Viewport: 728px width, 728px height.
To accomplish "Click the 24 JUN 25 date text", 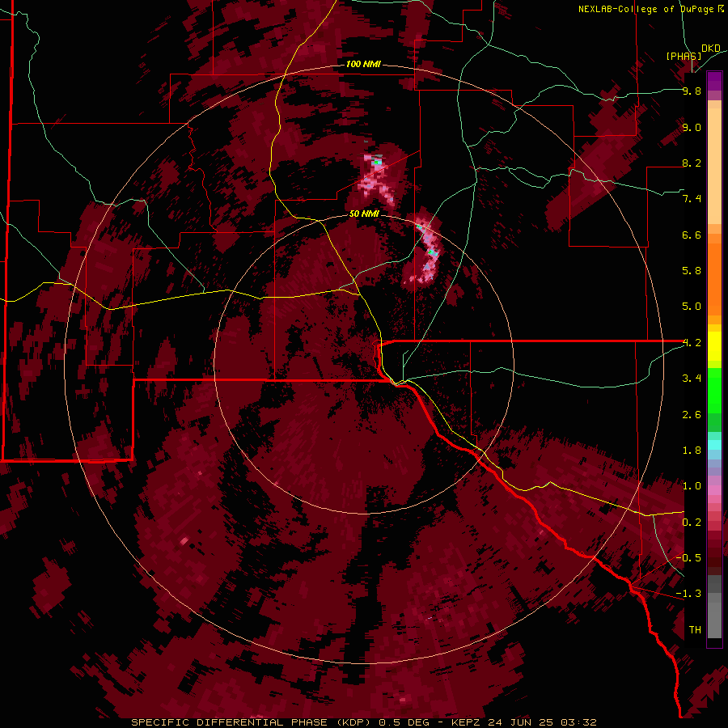I will pyautogui.click(x=522, y=722).
